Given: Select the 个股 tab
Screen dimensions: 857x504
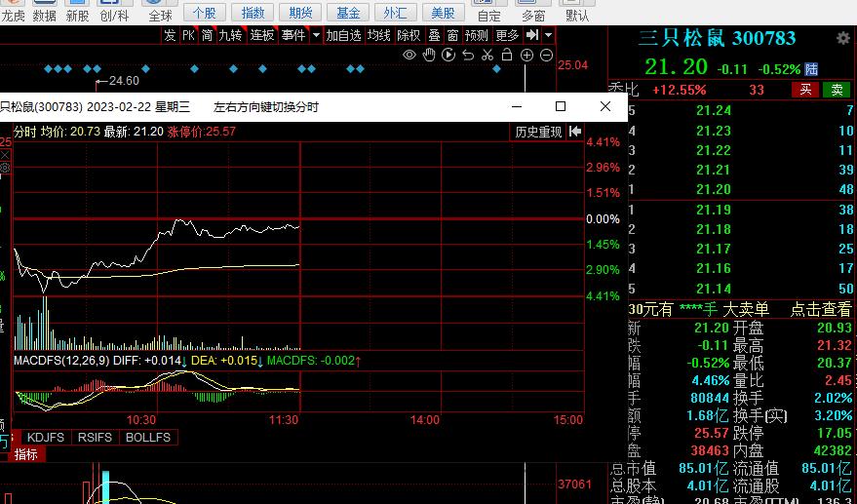Looking at the screenshot, I should 205,13.
